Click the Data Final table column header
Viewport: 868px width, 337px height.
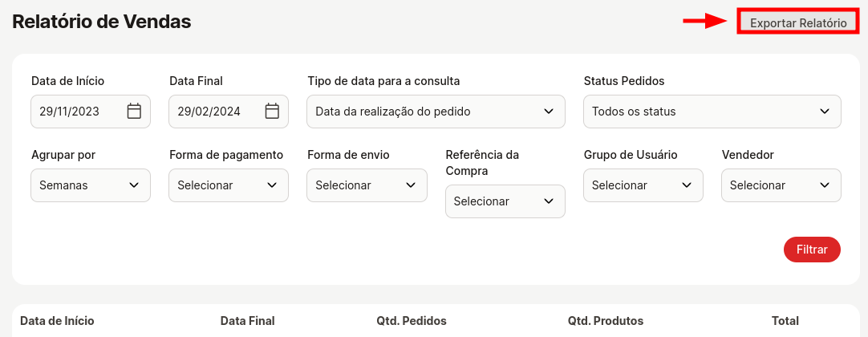247,321
